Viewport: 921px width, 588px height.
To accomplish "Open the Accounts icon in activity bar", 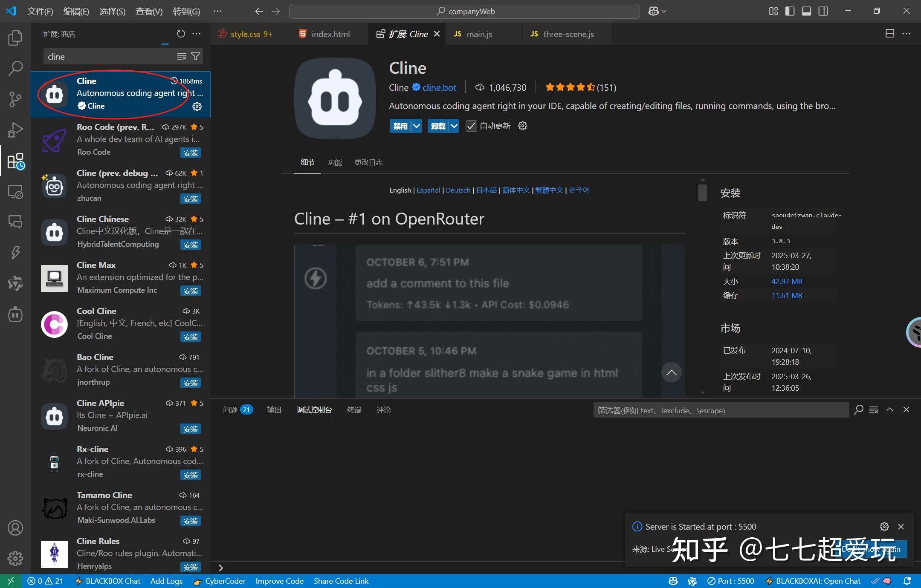I will coord(15,528).
